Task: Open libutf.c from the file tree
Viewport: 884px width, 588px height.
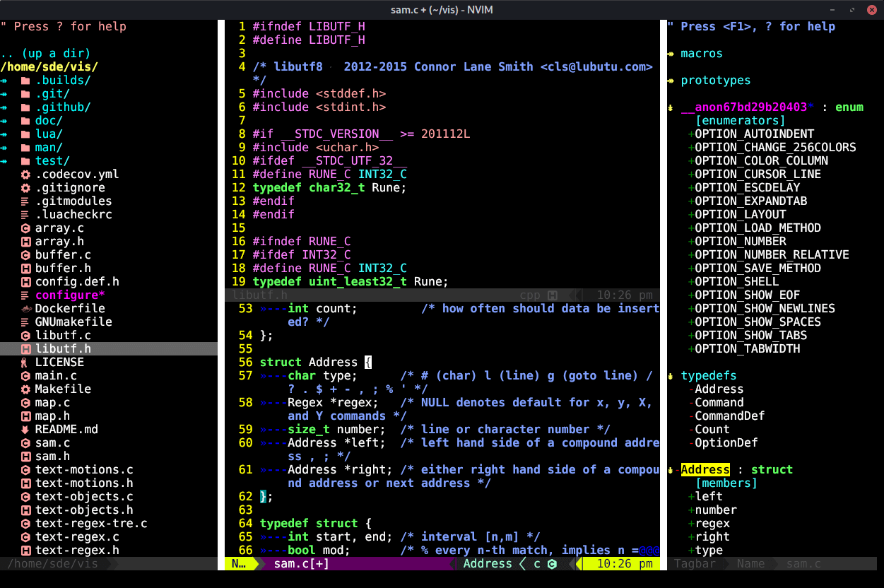Action: click(x=63, y=336)
